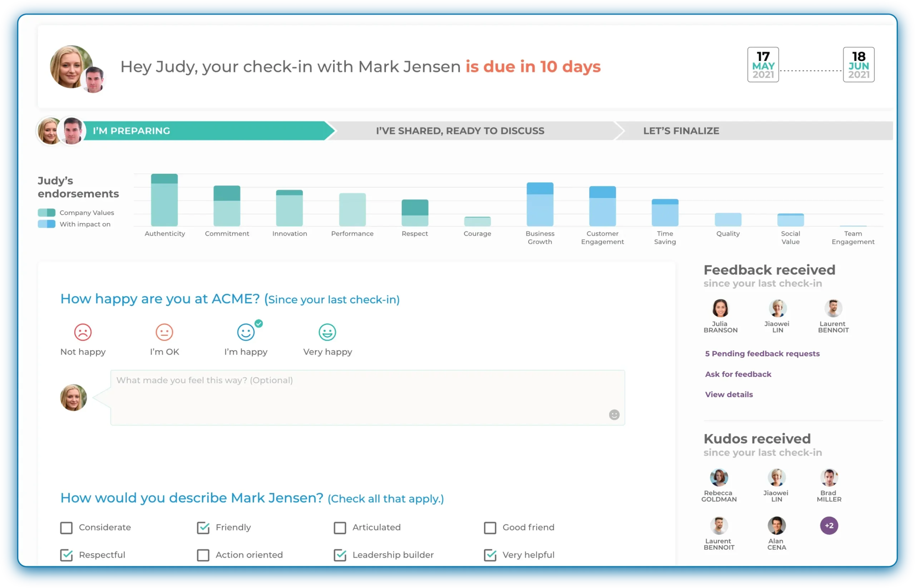Check the 'Considerate' checkbox
Image resolution: width=915 pixels, height=588 pixels.
point(66,528)
